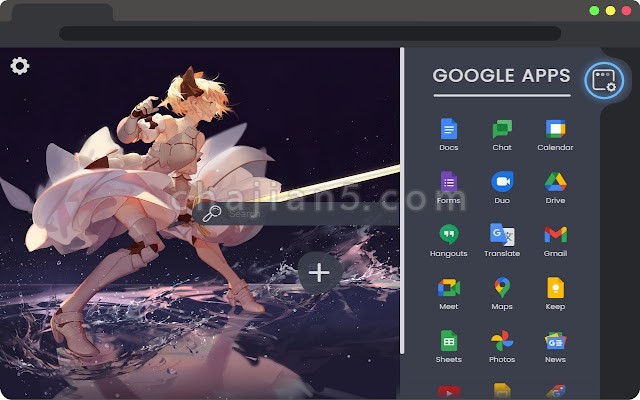Focus the Search input field

click(296, 213)
